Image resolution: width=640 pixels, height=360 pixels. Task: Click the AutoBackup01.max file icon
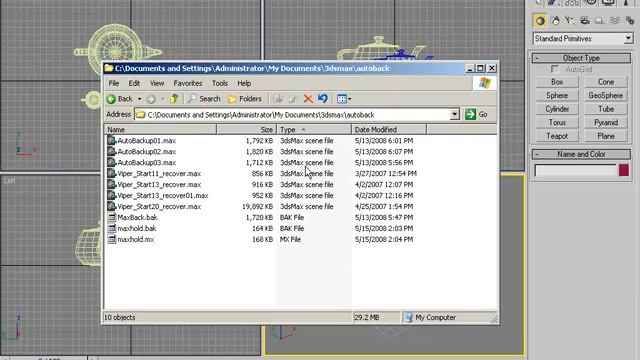tap(111, 140)
